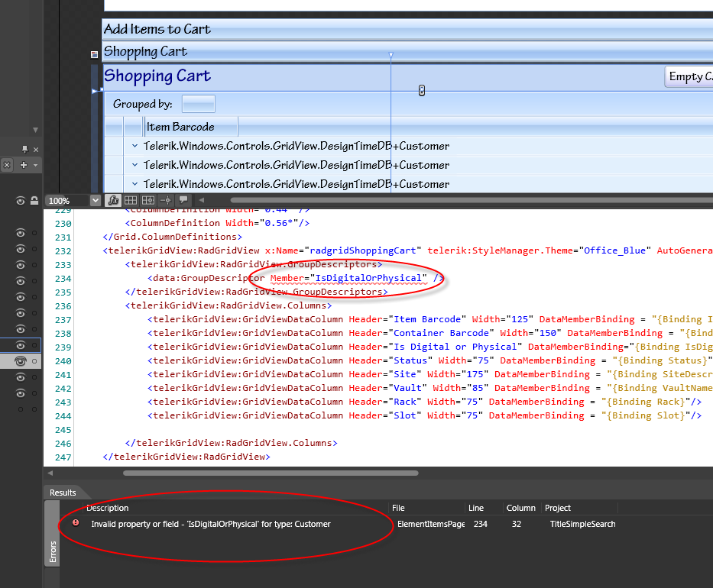Toggle the show snap grid icon
The width and height of the screenshot is (713, 588).
click(131, 200)
